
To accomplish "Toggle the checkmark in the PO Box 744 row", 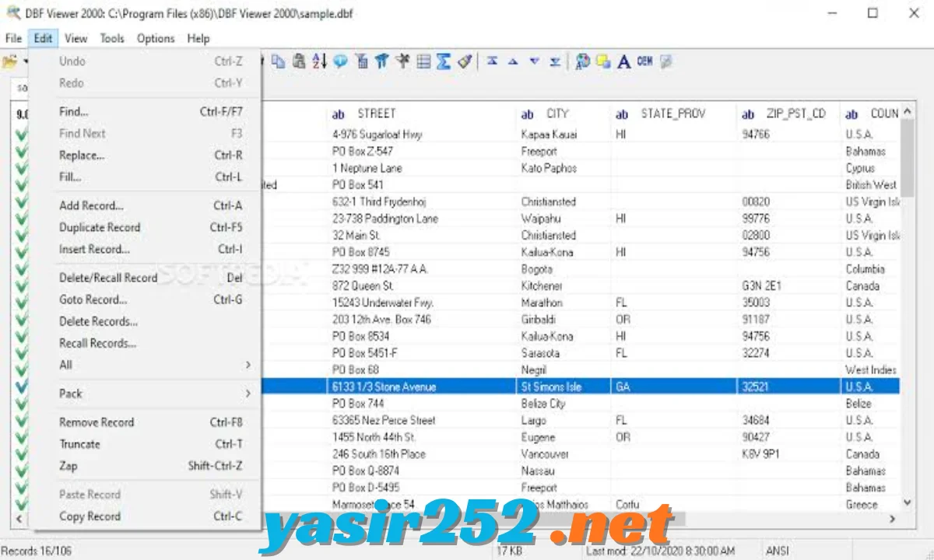I will coord(21,404).
